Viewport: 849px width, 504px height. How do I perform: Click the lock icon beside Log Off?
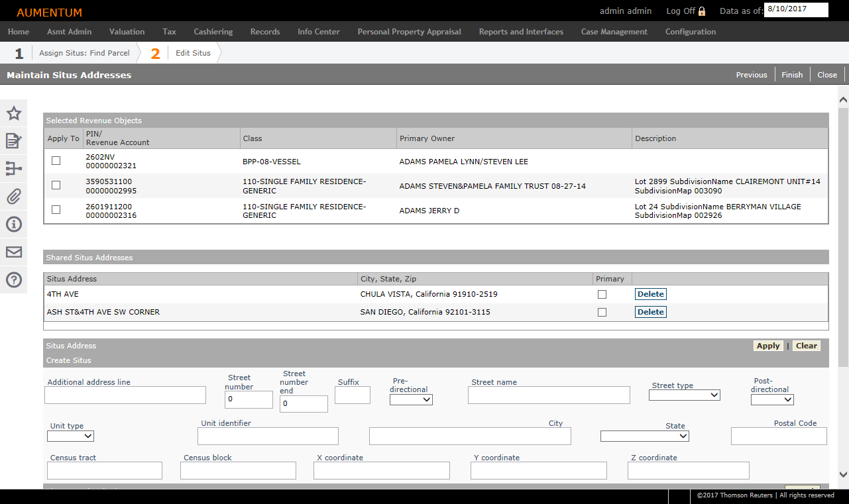point(702,11)
